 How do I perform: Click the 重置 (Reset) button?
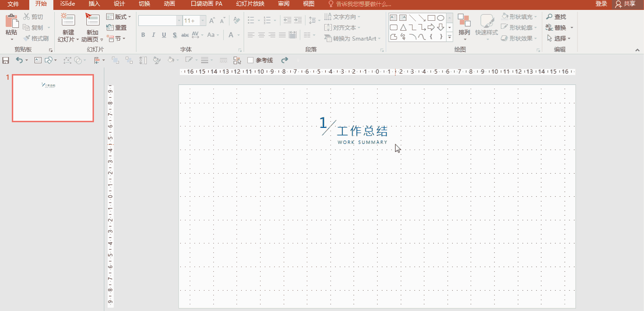click(117, 28)
